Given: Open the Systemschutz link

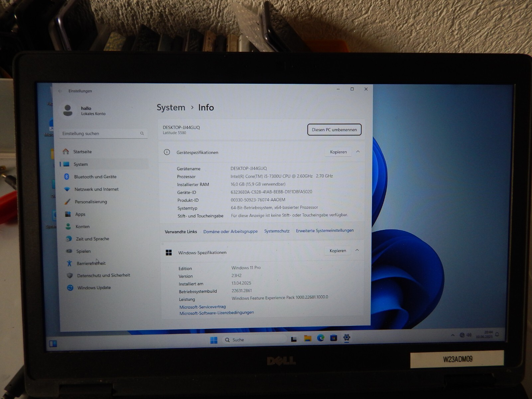Looking at the screenshot, I should (x=277, y=231).
